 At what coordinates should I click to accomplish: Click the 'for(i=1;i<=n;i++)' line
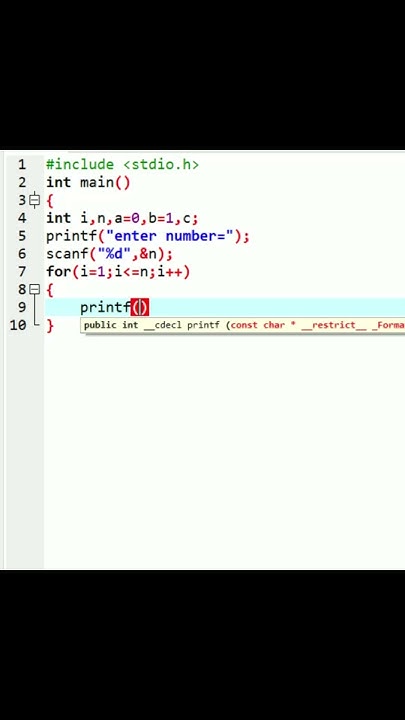coord(118,272)
